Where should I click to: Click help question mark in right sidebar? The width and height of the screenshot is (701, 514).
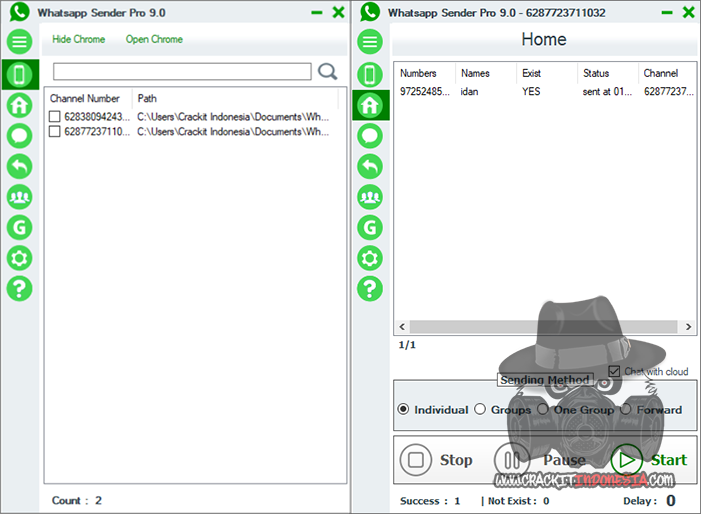pos(370,289)
